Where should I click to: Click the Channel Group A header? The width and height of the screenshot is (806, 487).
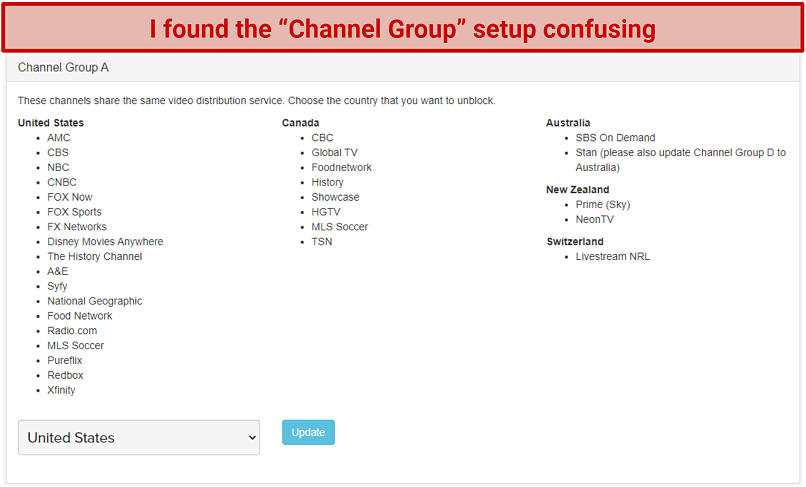click(63, 67)
